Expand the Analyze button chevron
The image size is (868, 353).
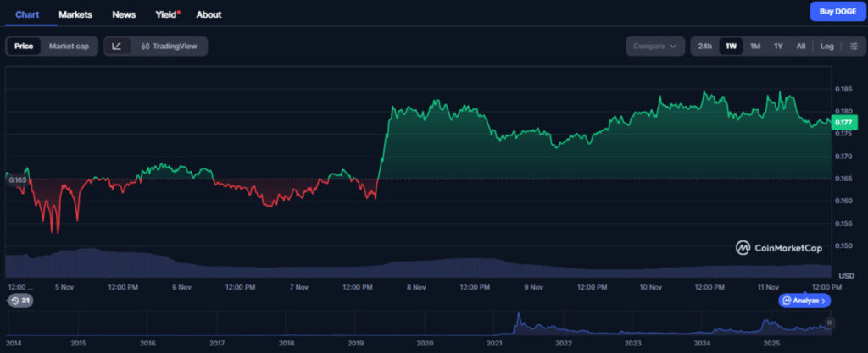[826, 301]
